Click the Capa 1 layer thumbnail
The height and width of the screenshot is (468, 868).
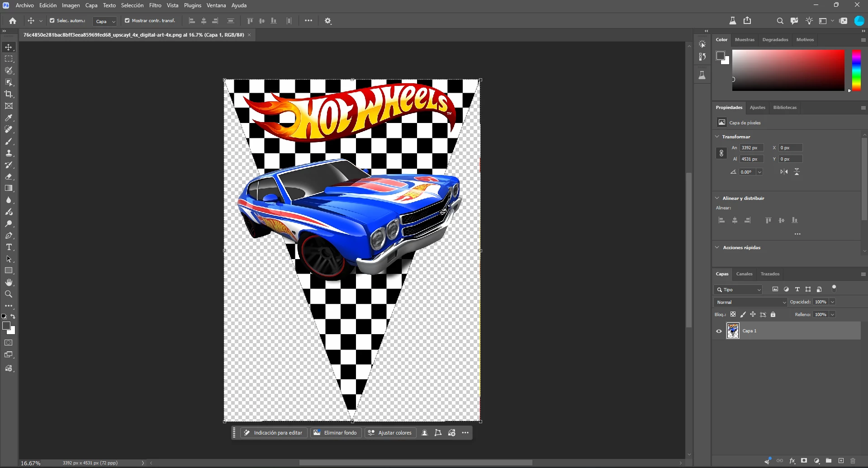pos(733,331)
